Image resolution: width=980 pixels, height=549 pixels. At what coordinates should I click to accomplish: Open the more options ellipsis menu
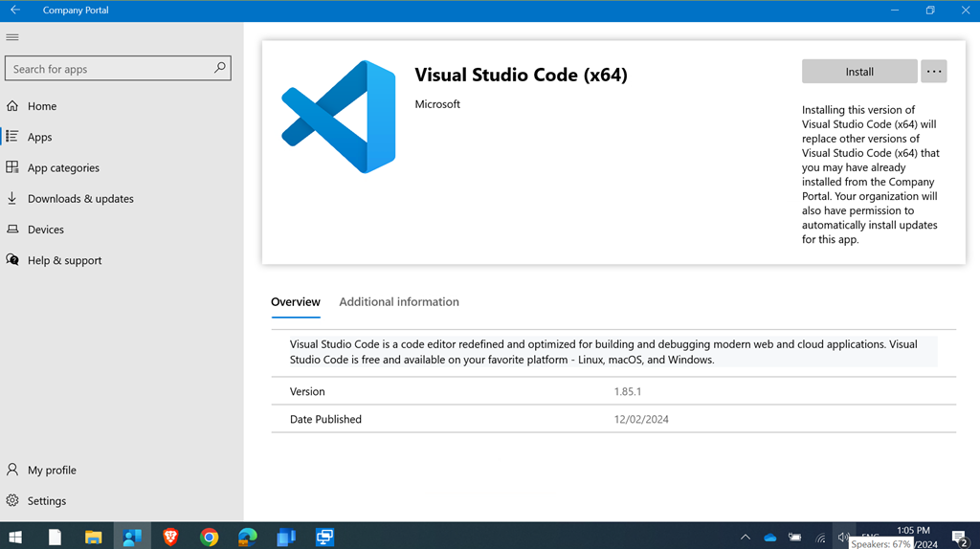pos(933,72)
